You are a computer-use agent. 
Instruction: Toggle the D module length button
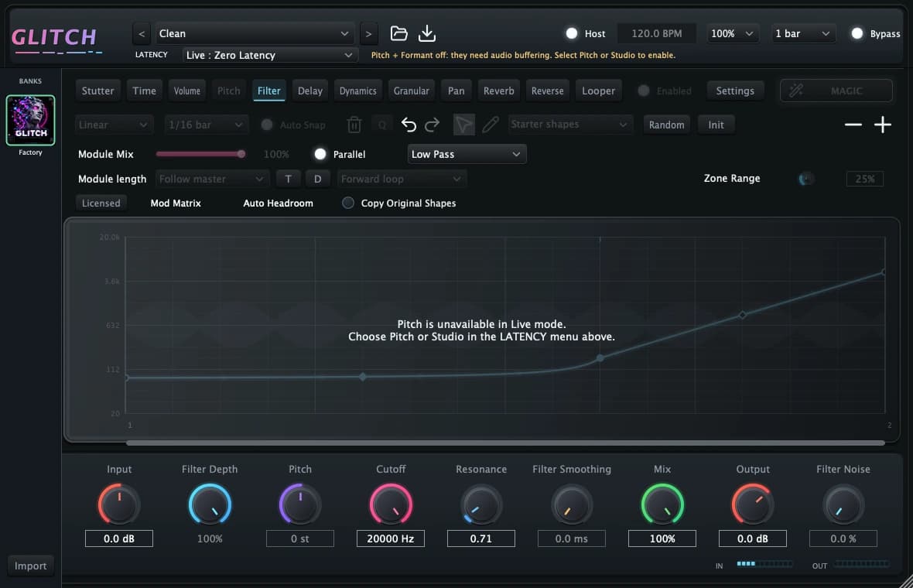pos(317,179)
